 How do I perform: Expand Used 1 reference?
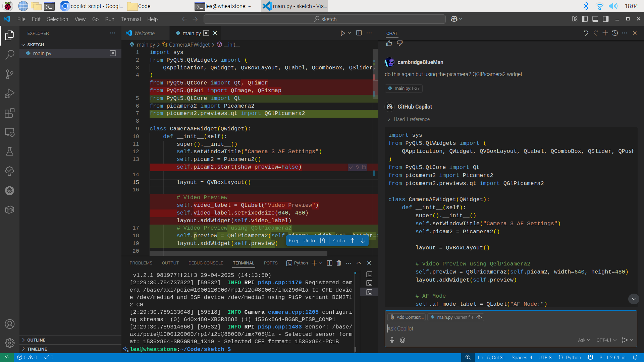(409, 119)
